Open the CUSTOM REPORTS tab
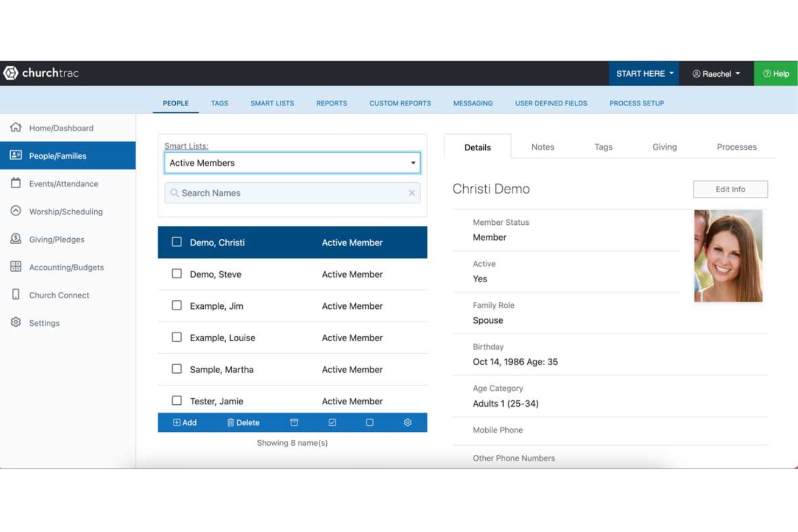The height and width of the screenshot is (532, 798). click(400, 103)
